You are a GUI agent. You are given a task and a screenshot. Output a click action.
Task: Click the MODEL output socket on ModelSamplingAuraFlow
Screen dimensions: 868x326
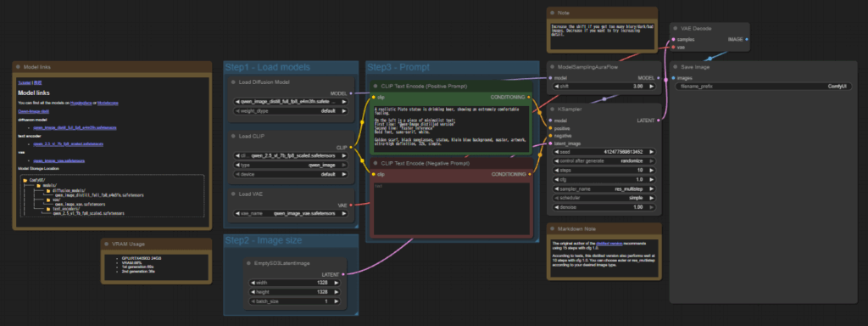[658, 77]
